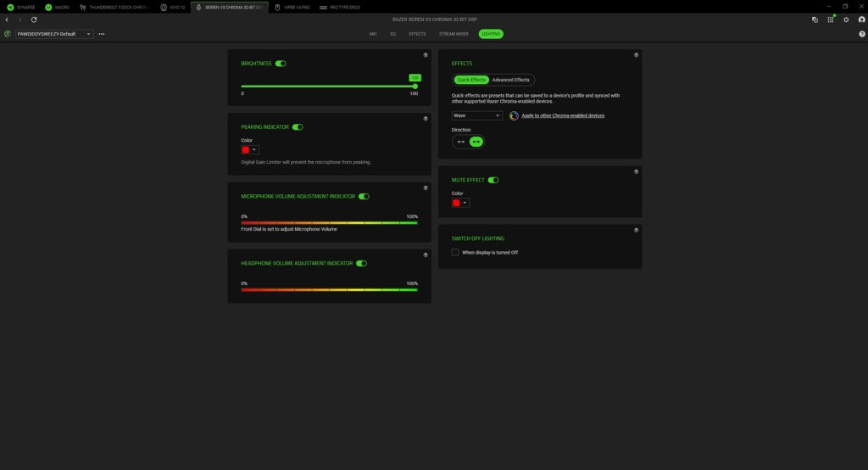Viewport: 868px width, 470px height.
Task: Click the refresh icon
Action: [x=34, y=20]
